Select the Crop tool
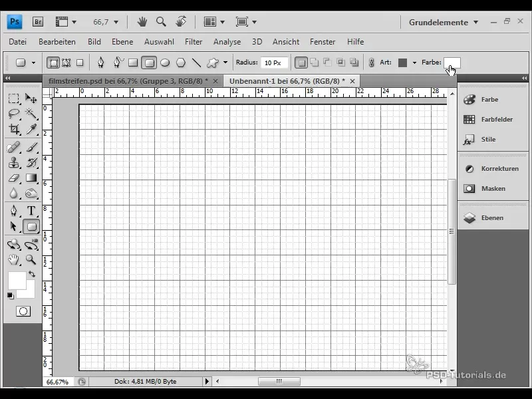Image resolution: width=532 pixels, height=399 pixels. (x=13, y=129)
